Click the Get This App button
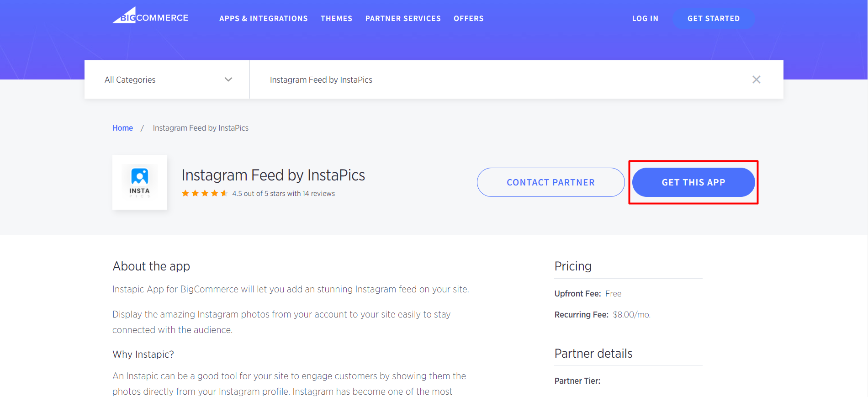The width and height of the screenshot is (868, 397). [693, 182]
